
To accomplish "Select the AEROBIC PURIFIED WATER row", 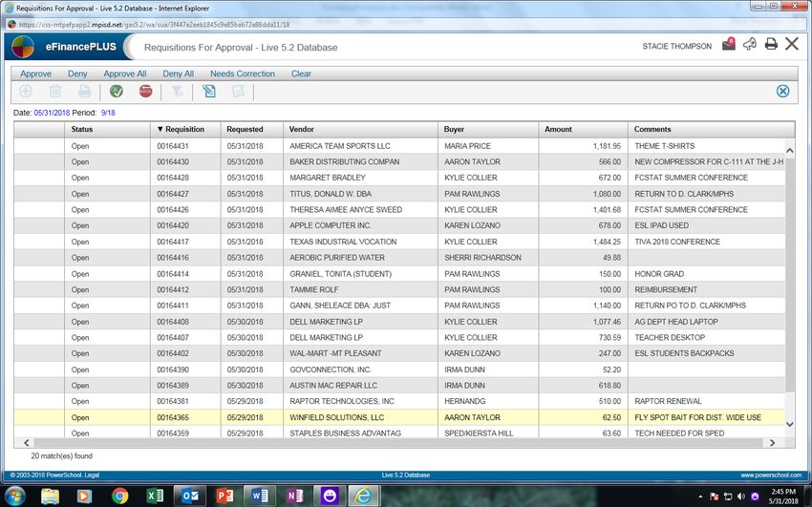I will 399,258.
